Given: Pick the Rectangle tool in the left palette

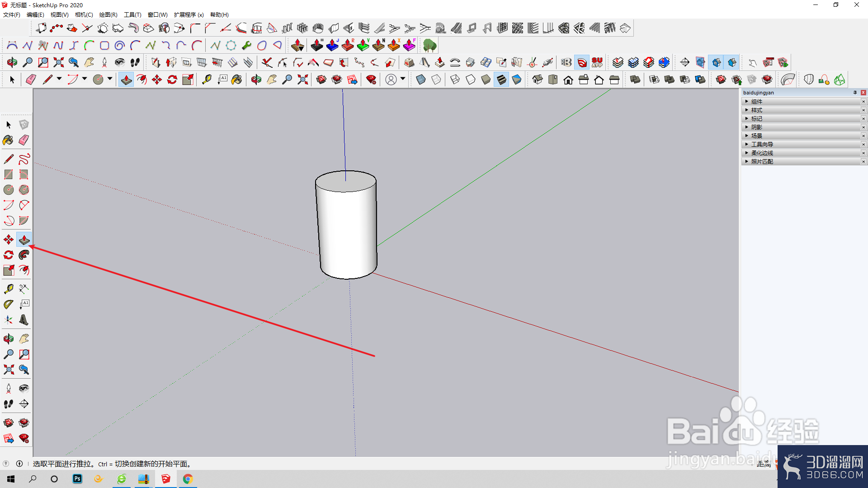Looking at the screenshot, I should (9, 174).
